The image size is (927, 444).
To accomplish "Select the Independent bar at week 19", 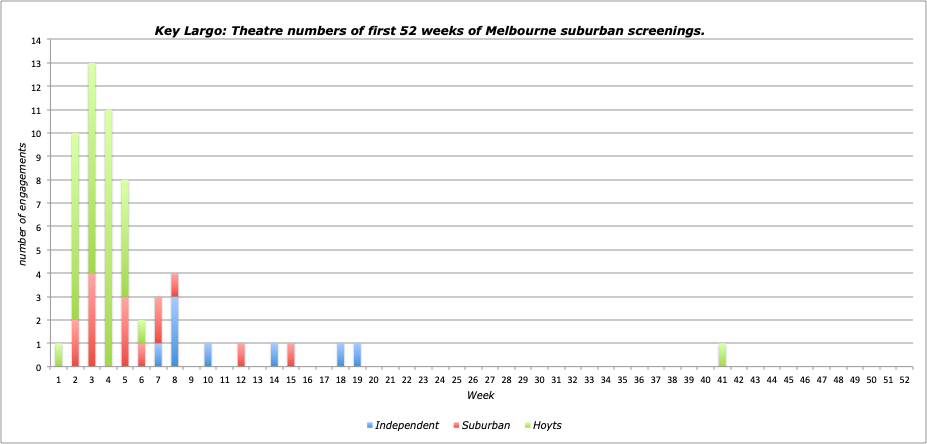I will tap(358, 355).
